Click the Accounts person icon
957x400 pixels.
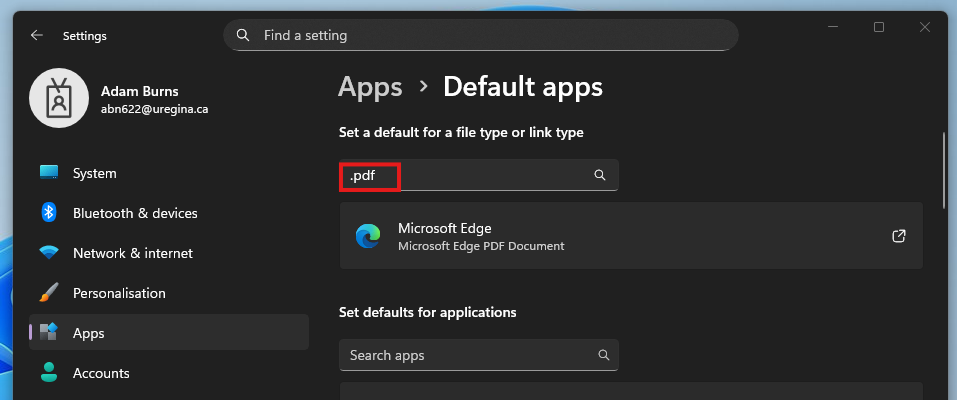(x=49, y=373)
